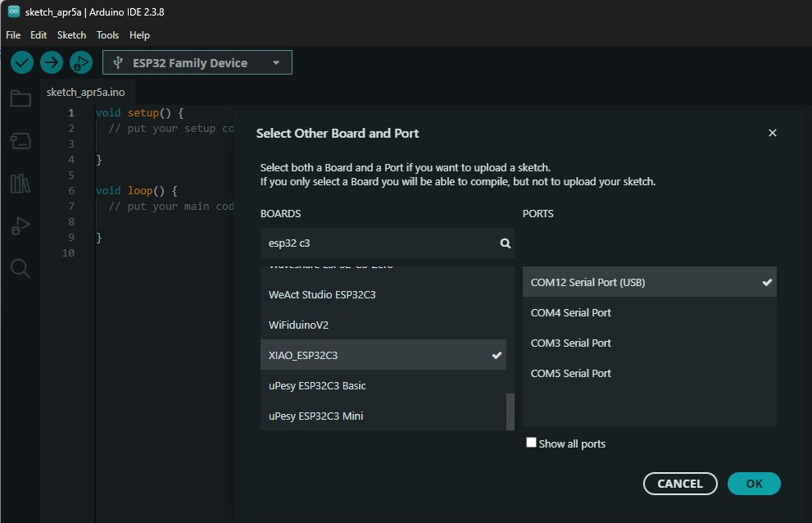The width and height of the screenshot is (812, 523).
Task: Switch to the sketch_apr5a.ino tab
Action: (x=86, y=93)
